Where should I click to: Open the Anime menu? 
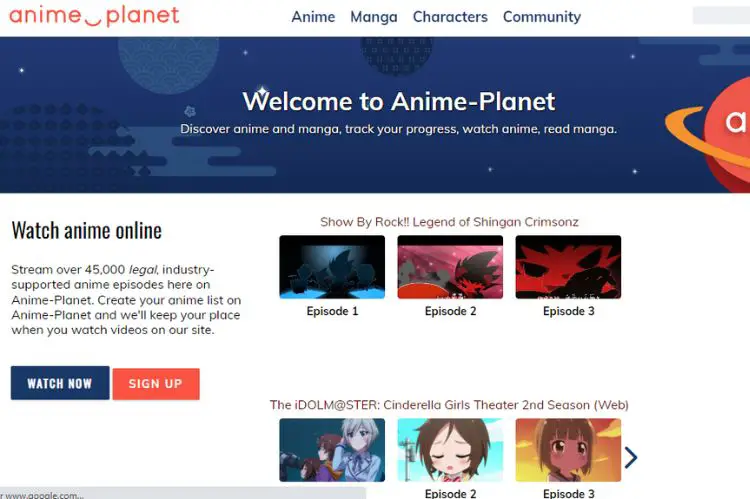pos(313,17)
